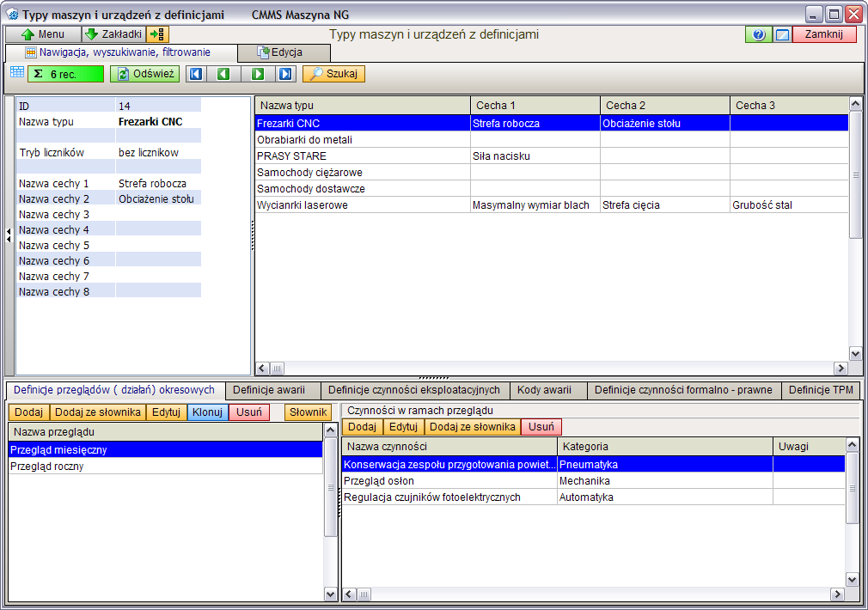Open the Menu button with up arrow
This screenshot has height=610, width=868.
tap(44, 34)
